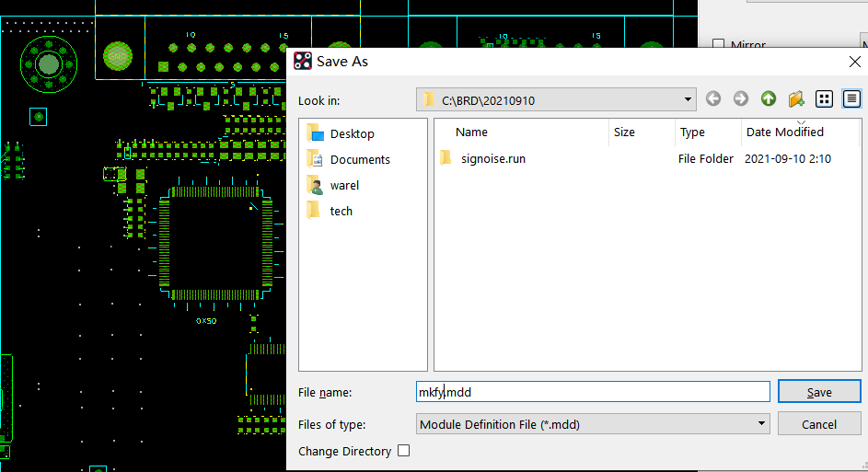Click the GND pad on the PCB

[x=117, y=56]
